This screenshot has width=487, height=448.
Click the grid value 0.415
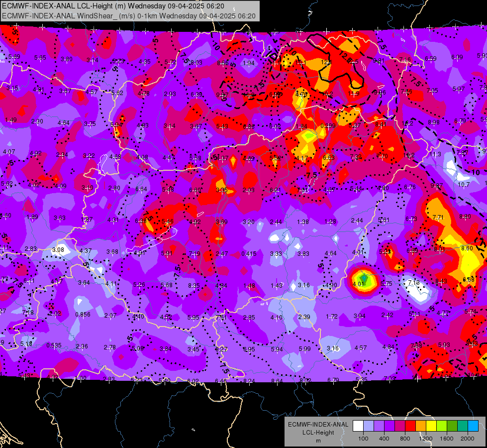[249, 254]
